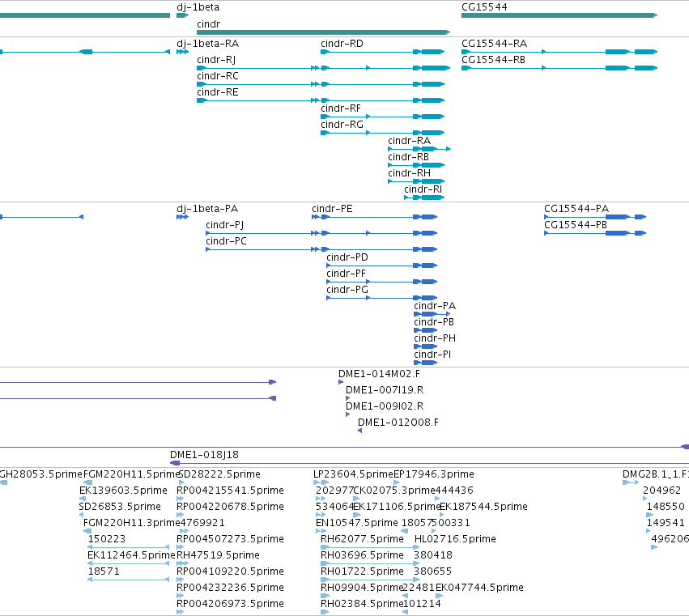Click transcript label cindr-RE
689x616 pixels.
218,92
